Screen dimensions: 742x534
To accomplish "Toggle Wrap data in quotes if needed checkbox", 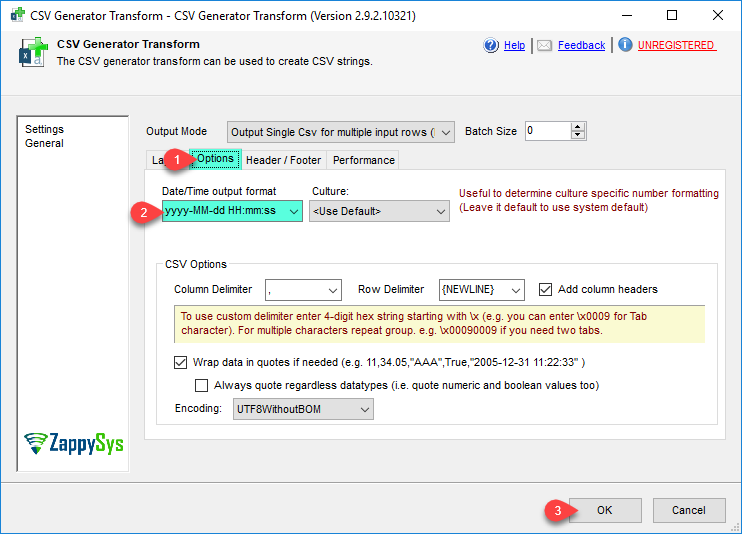I will pos(180,363).
